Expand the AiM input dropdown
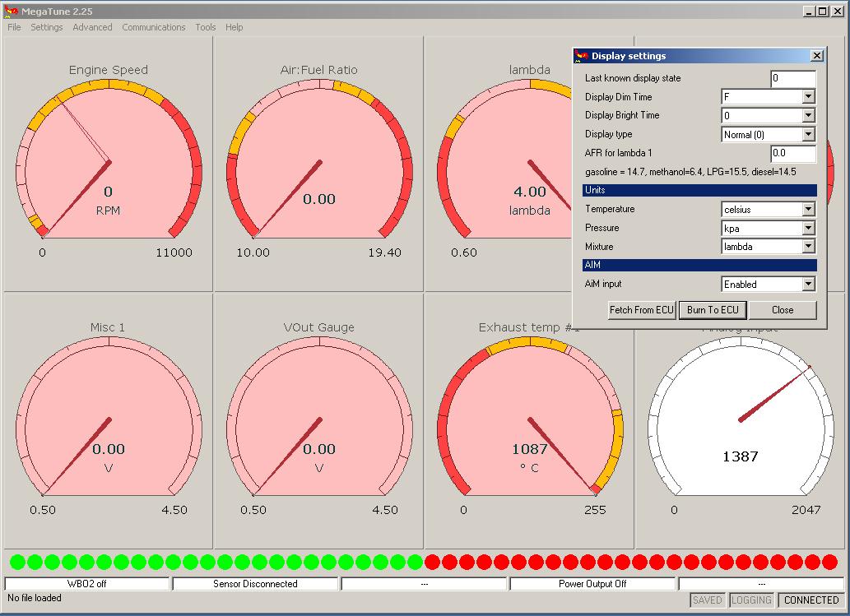Image resolution: width=850 pixels, height=616 pixels. 808,284
